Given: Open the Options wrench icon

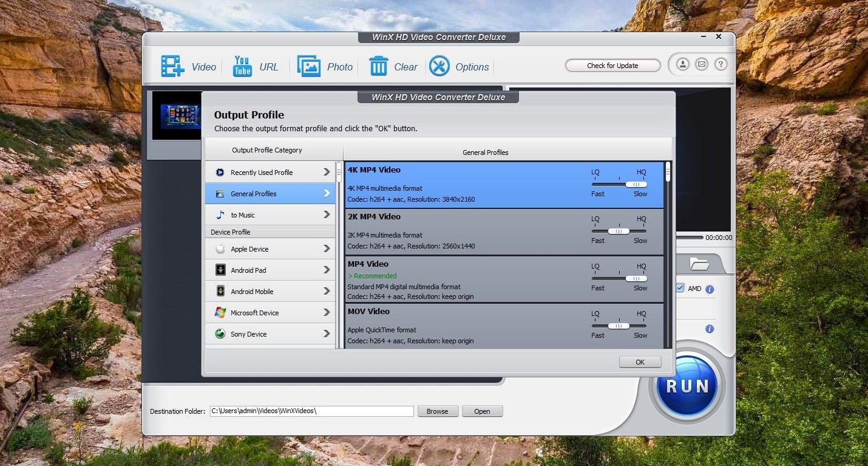Looking at the screenshot, I should point(439,66).
